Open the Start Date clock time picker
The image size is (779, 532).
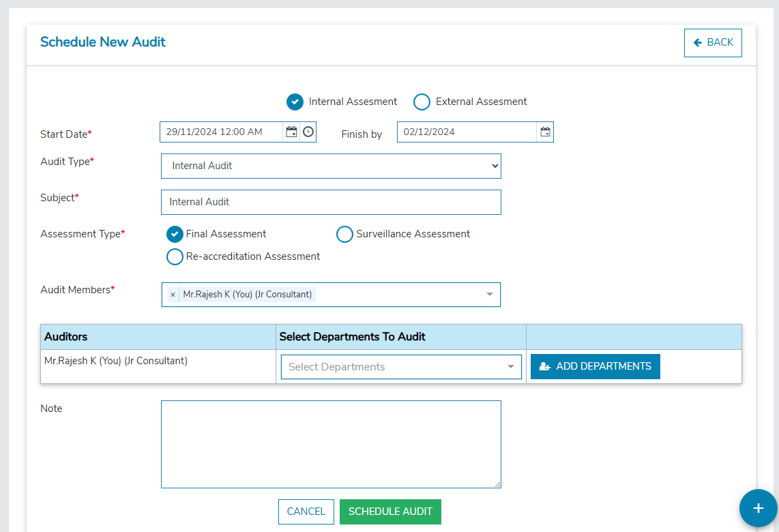pyautogui.click(x=308, y=132)
